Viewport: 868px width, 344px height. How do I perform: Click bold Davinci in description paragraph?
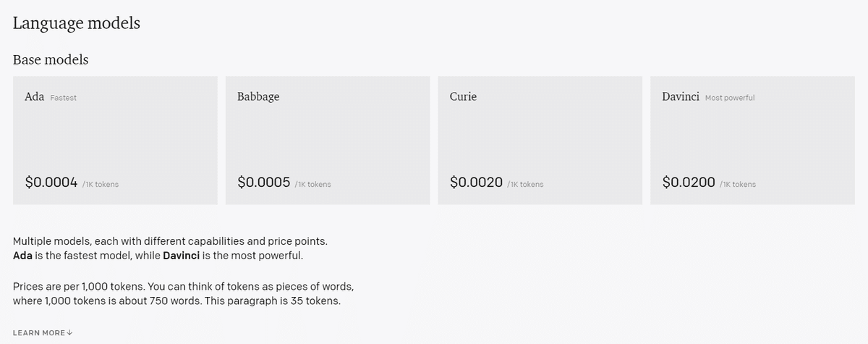click(x=182, y=256)
